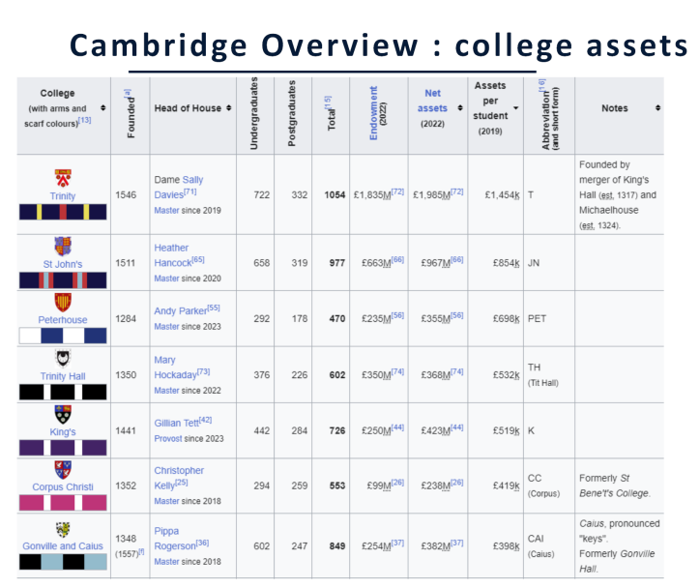Click Trinity's scarf colours swatch
The height and width of the screenshot is (588, 700).
[x=63, y=212]
